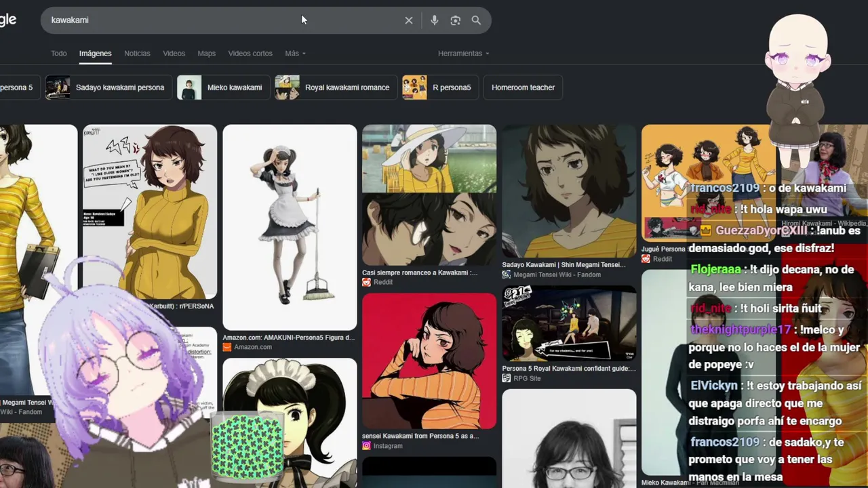The height and width of the screenshot is (488, 868).
Task: Open the maid figure with mop image
Action: point(290,227)
